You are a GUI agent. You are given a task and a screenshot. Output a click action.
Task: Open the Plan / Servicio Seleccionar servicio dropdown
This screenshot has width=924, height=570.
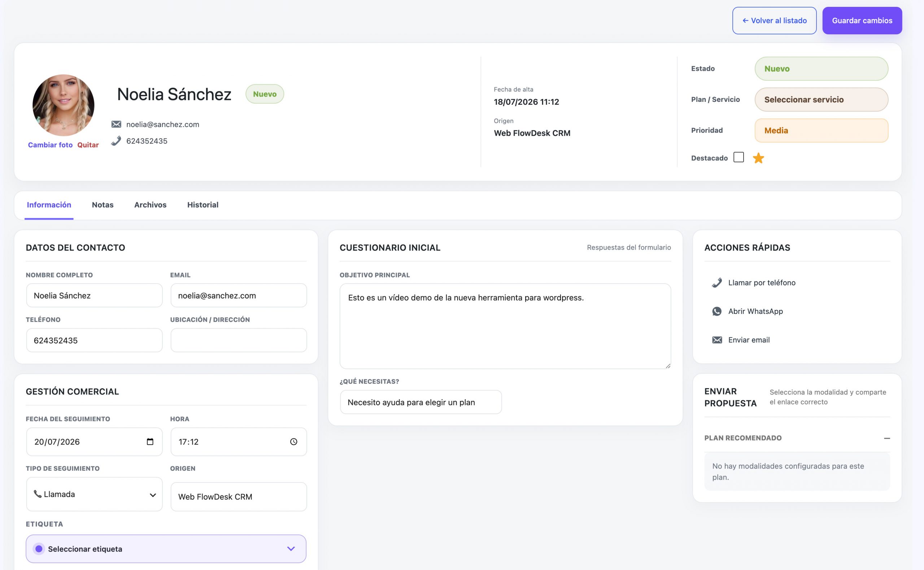(821, 100)
